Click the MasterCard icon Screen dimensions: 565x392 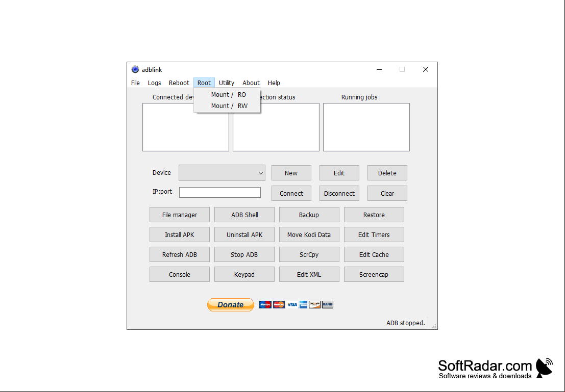tap(279, 304)
